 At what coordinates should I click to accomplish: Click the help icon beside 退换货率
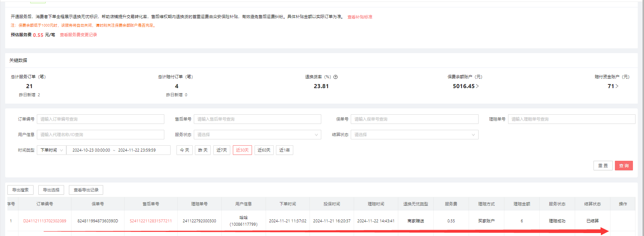(336, 77)
